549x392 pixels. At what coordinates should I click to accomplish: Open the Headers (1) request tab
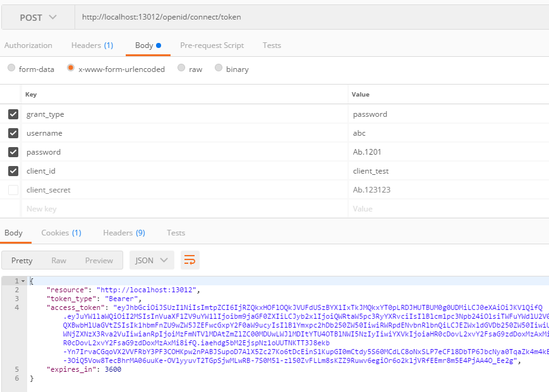[92, 45]
